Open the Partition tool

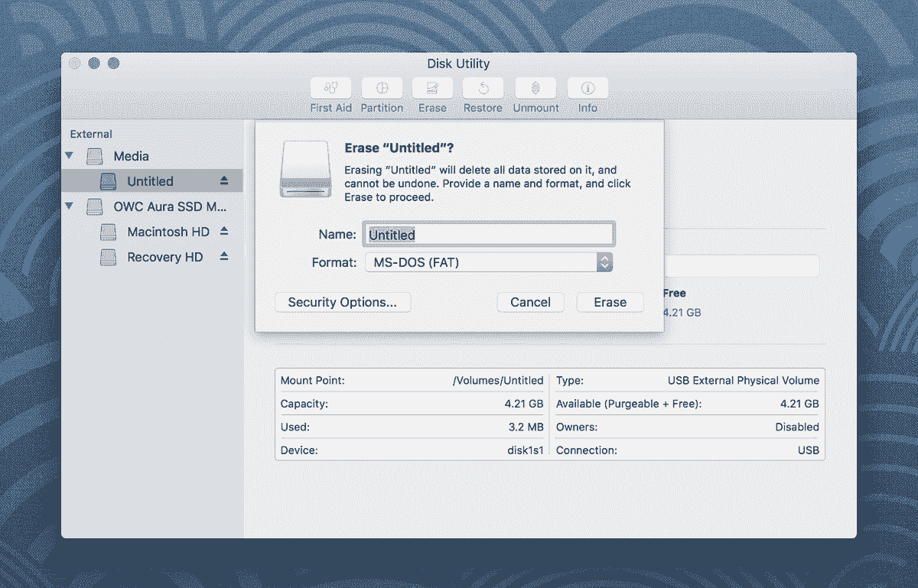pos(382,88)
